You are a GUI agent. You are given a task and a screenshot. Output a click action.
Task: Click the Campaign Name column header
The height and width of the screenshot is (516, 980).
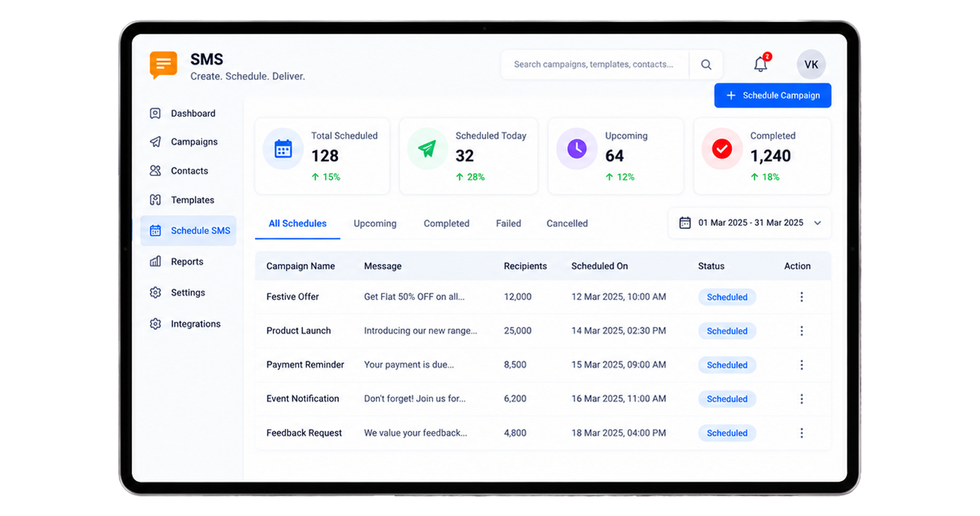pyautogui.click(x=300, y=266)
